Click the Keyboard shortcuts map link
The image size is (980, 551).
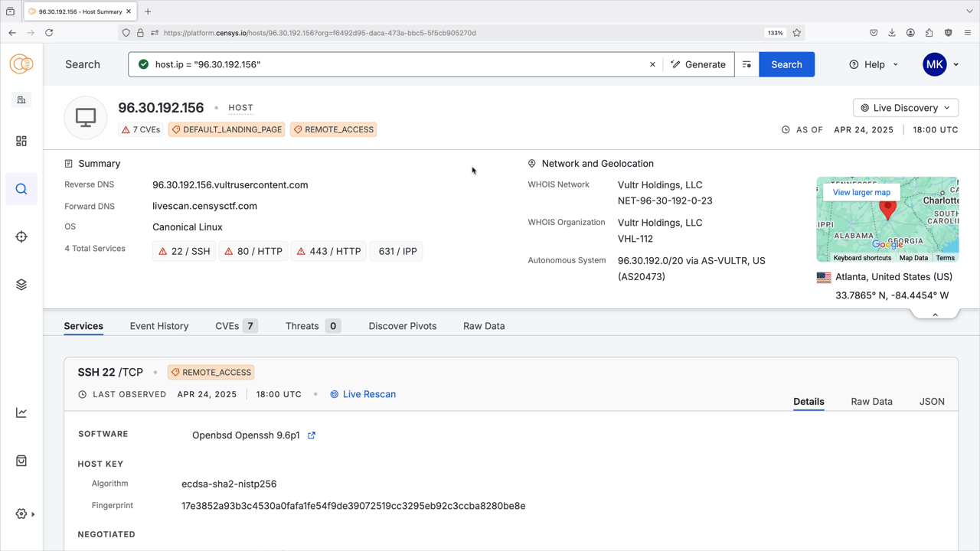[862, 258]
